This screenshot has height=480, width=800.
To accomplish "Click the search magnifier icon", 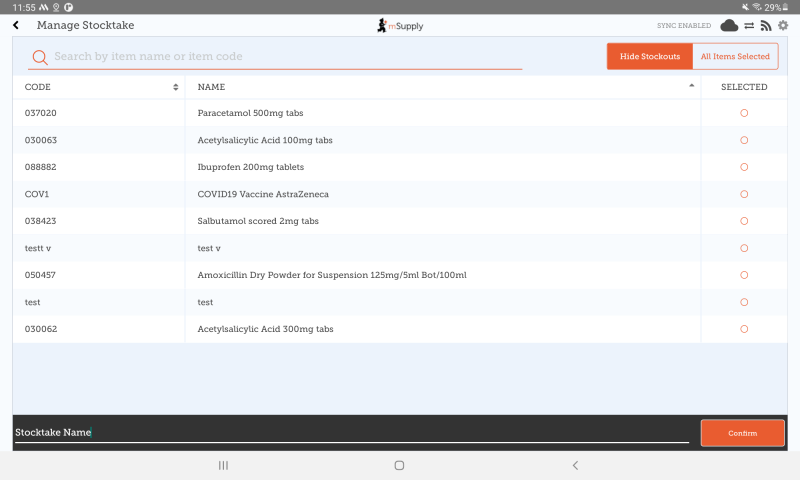I will tap(40, 57).
